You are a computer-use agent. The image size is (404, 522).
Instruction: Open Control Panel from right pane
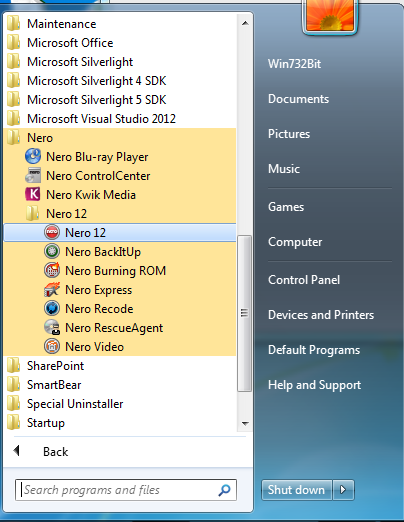(304, 280)
